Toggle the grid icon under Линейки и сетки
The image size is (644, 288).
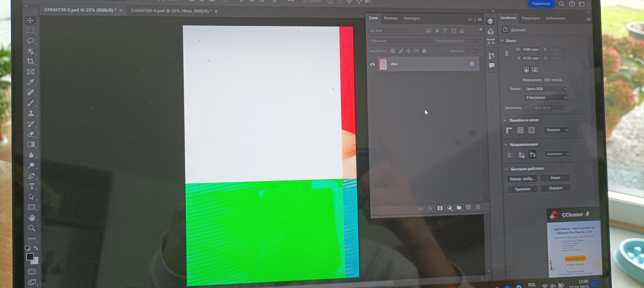[x=520, y=130]
